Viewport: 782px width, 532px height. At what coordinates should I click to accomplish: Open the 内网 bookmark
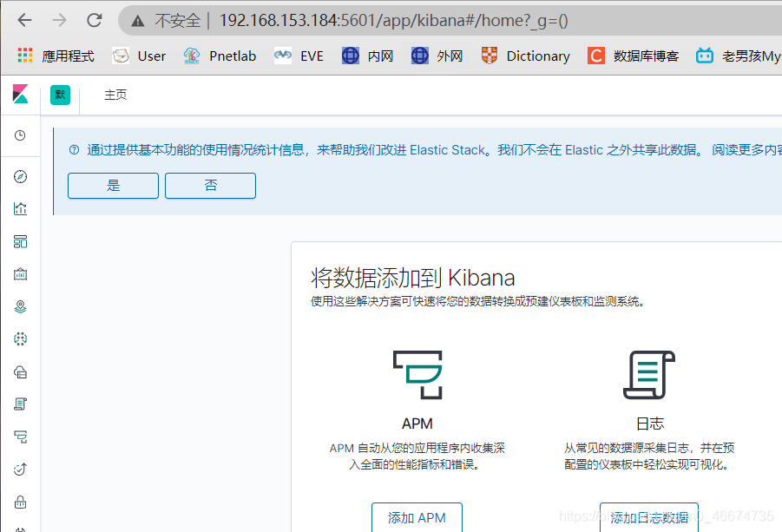click(x=367, y=56)
